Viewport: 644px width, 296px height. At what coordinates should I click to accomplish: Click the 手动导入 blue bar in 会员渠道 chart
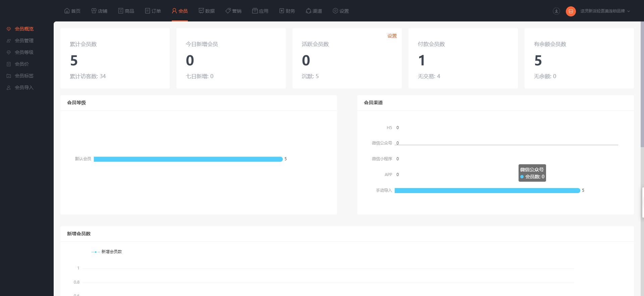click(487, 190)
